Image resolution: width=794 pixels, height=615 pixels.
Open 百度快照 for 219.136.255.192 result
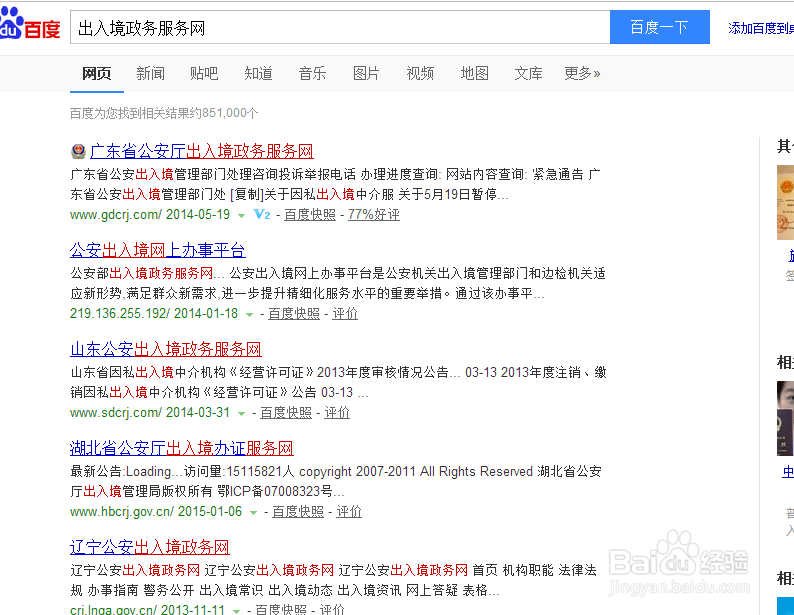click(294, 314)
